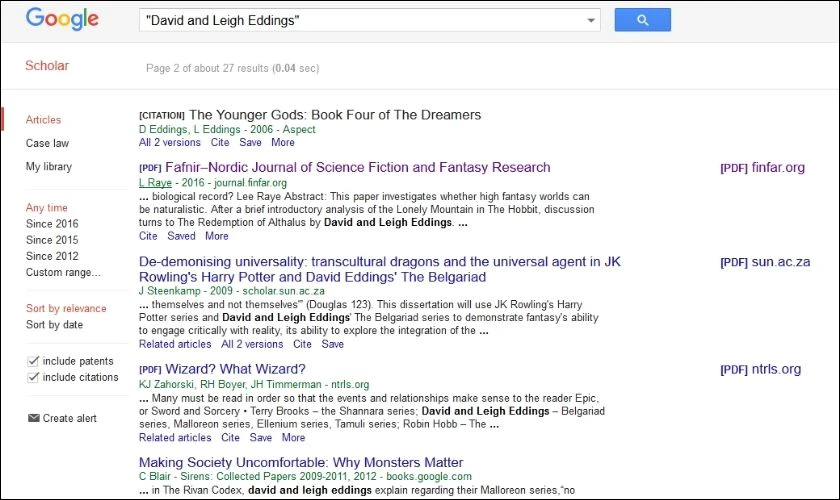
Task: Open More under the Fafnir result
Action: (216, 236)
